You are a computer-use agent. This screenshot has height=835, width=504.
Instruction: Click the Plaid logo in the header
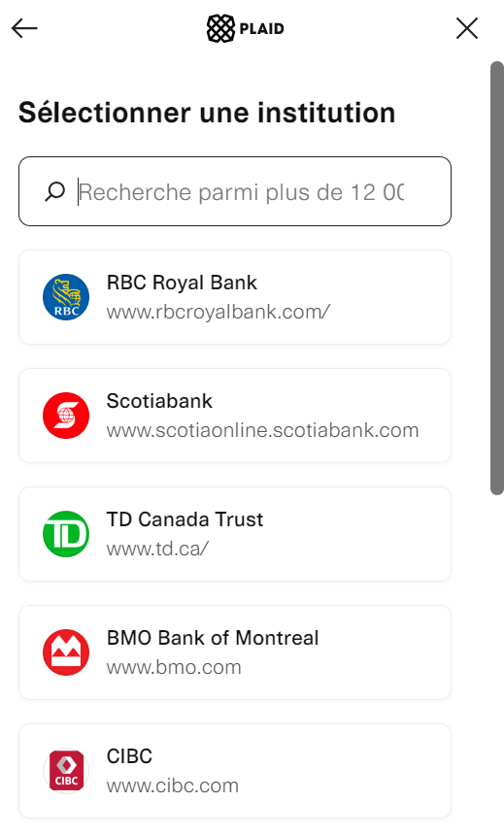tap(246, 28)
